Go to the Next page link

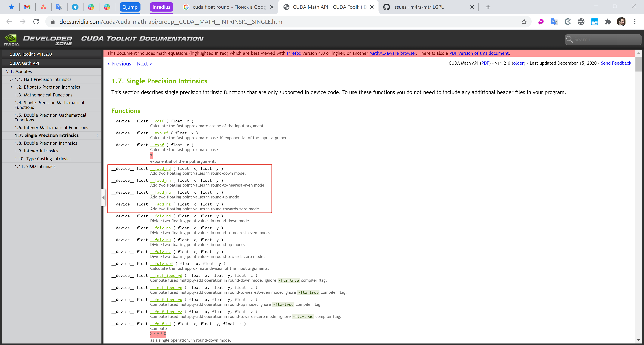pos(145,64)
